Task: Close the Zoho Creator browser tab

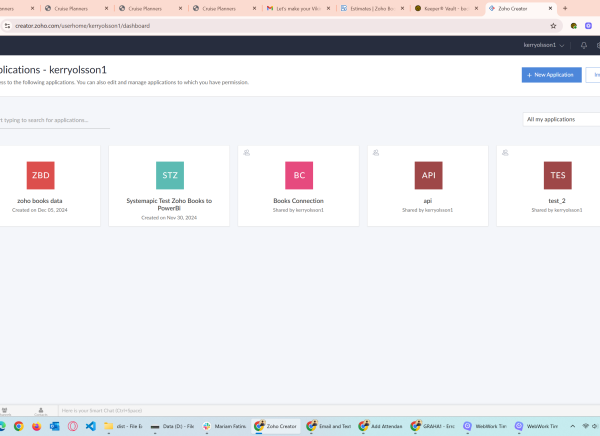Action: tap(549, 8)
